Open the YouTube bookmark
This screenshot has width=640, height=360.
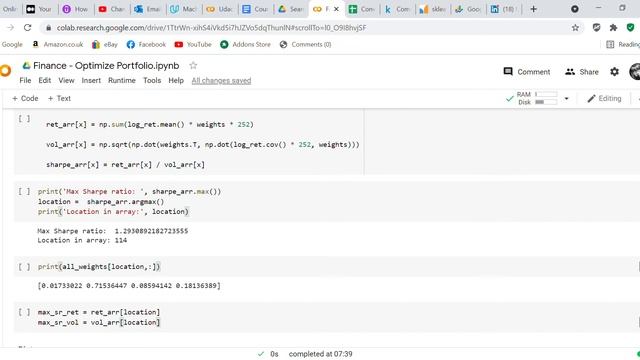pyautogui.click(x=193, y=44)
